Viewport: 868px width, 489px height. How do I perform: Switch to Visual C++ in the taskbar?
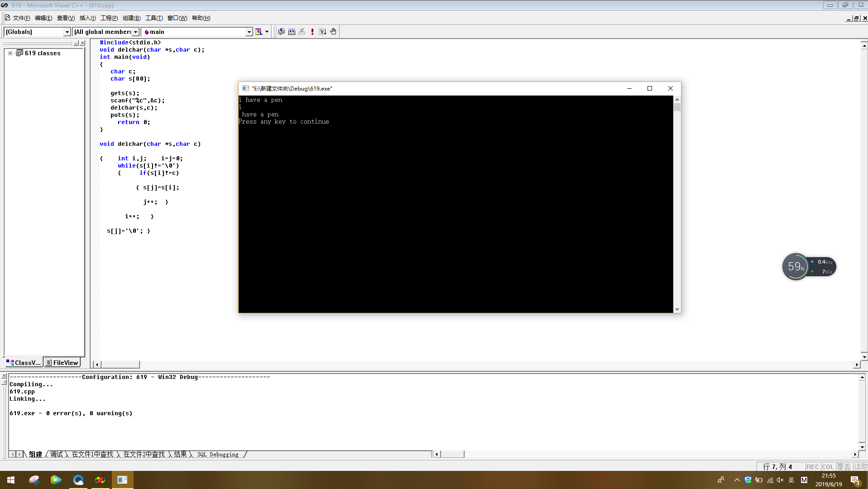point(101,480)
